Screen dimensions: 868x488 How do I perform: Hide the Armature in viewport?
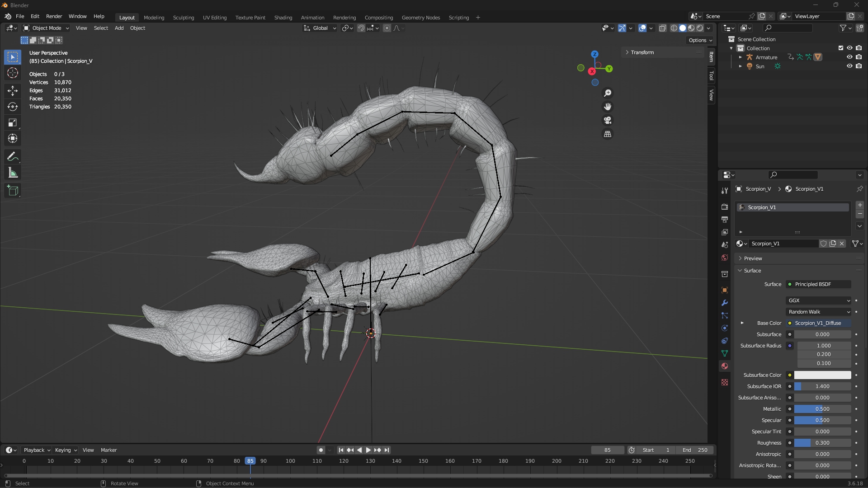849,57
